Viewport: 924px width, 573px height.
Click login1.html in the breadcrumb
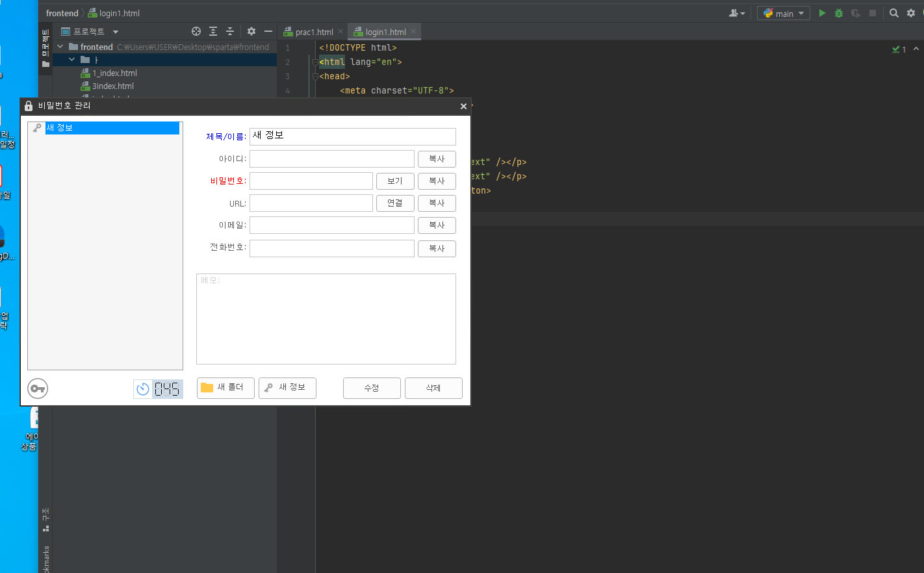pyautogui.click(x=114, y=13)
